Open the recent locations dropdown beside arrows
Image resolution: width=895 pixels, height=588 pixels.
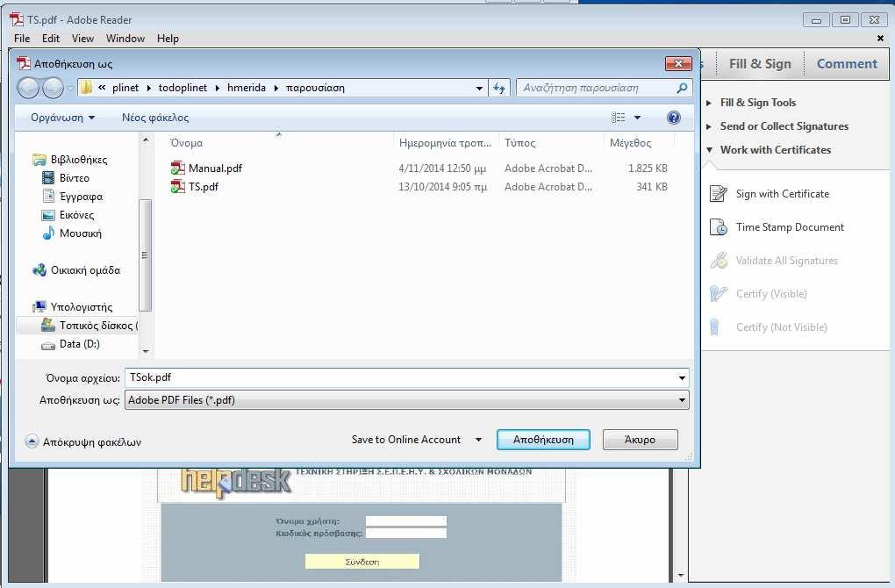point(71,89)
